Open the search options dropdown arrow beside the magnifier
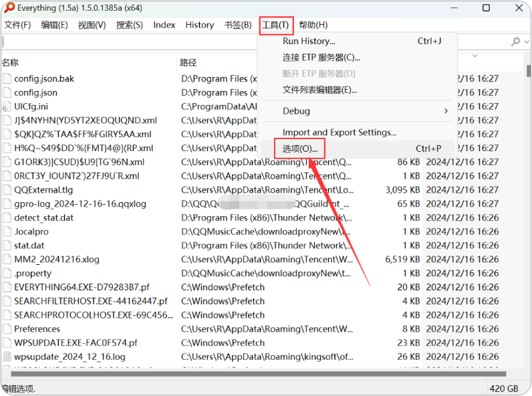Image resolution: width=532 pixels, height=396 pixels. pyautogui.click(x=527, y=41)
